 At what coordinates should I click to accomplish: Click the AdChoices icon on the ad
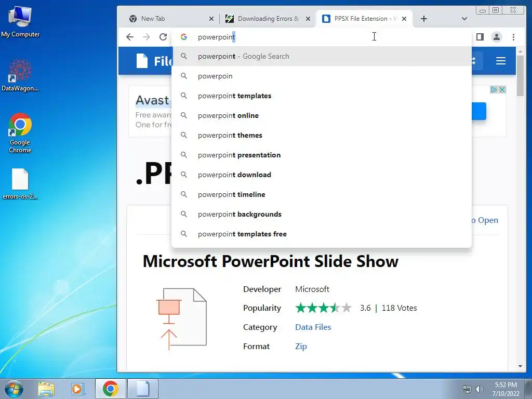point(494,89)
